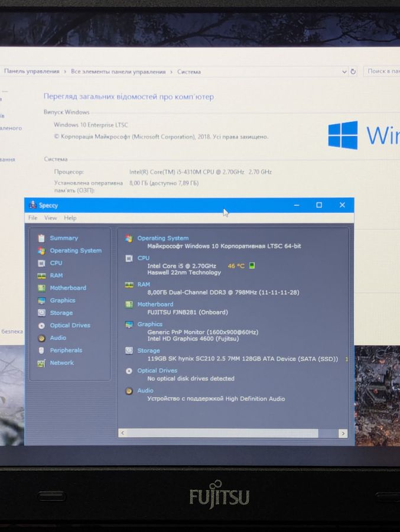Click the Speccy horizontal scrollbar thumb

coord(223,433)
